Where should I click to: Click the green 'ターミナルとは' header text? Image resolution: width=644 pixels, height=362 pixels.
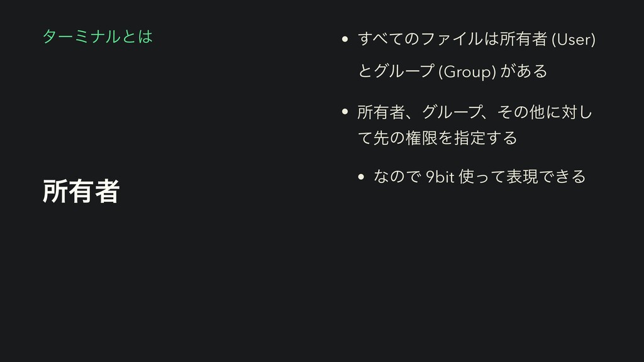click(x=97, y=37)
